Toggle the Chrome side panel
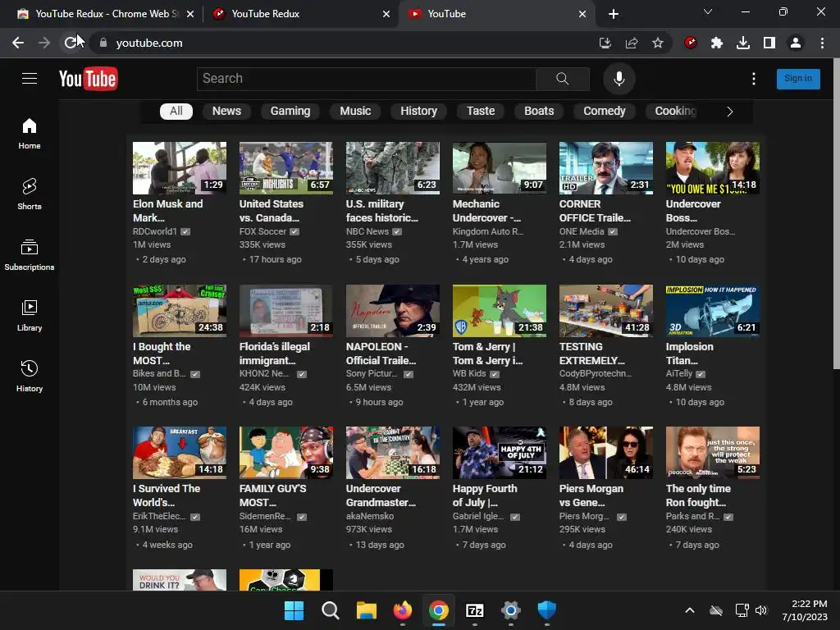The height and width of the screenshot is (630, 840). click(x=769, y=43)
